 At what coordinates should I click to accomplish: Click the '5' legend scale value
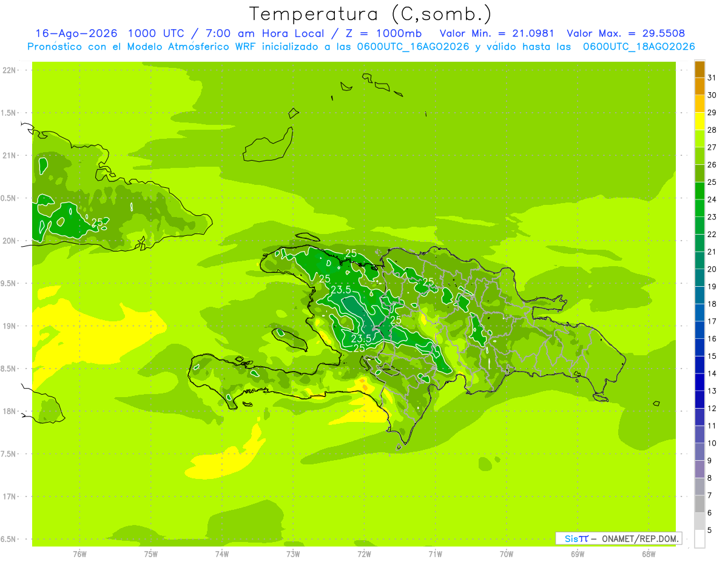(710, 530)
